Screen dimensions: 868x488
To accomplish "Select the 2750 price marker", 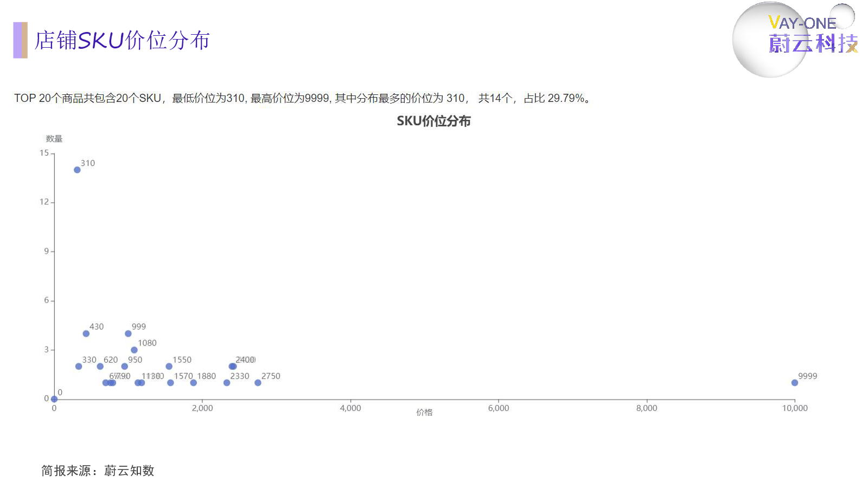I will coord(258,382).
